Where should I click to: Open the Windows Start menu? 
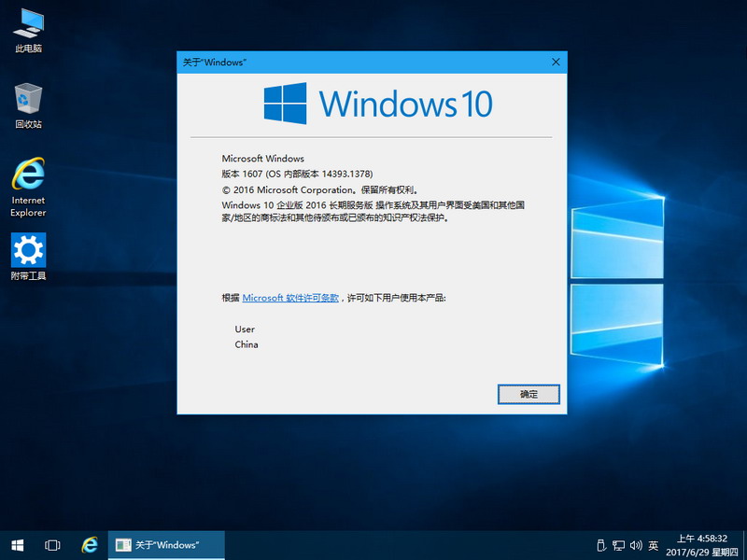pyautogui.click(x=18, y=545)
